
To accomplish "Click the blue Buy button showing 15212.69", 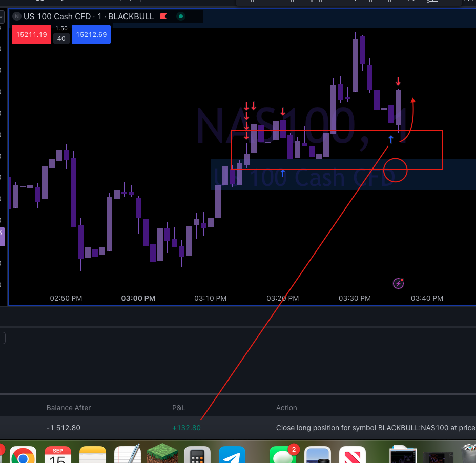I will (91, 34).
